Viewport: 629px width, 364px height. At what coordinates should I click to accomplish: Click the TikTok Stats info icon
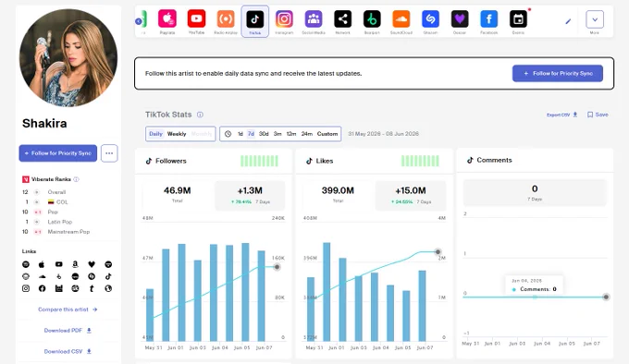click(x=200, y=115)
